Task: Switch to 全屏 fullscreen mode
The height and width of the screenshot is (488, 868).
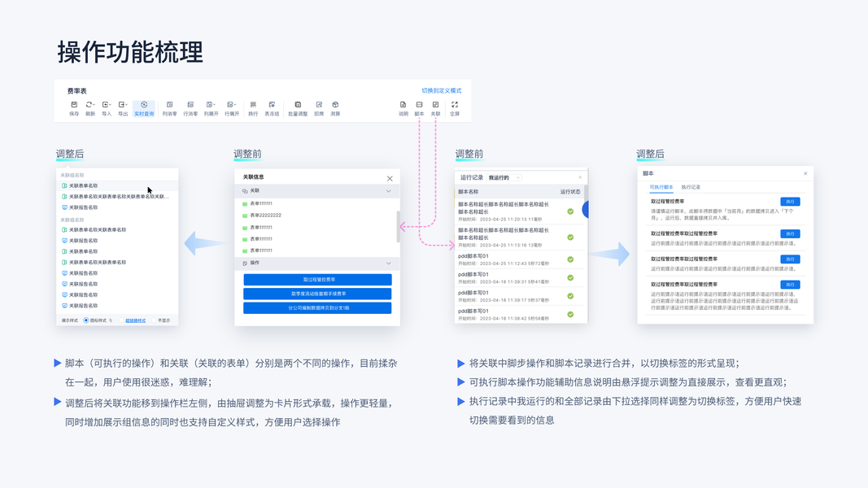Action: [x=455, y=108]
